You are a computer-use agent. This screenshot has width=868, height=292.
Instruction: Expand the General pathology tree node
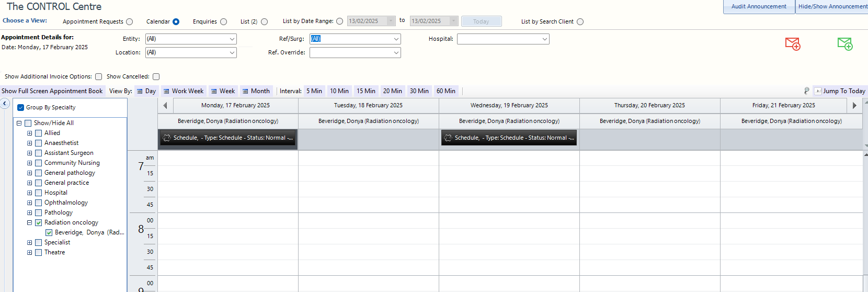click(30, 173)
